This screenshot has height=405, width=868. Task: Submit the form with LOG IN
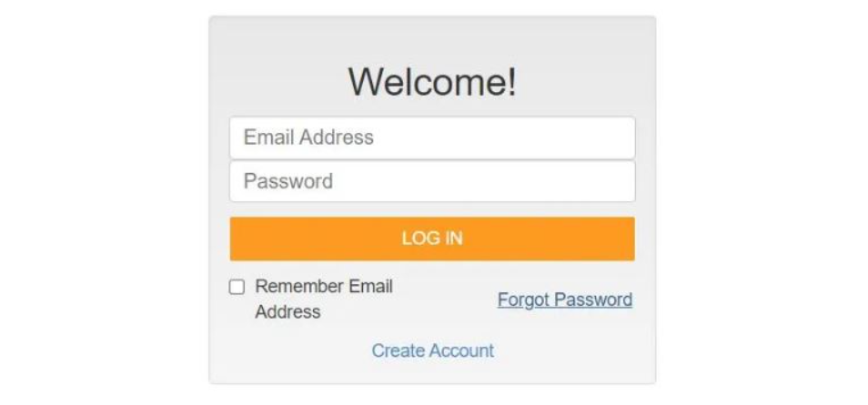click(x=432, y=238)
